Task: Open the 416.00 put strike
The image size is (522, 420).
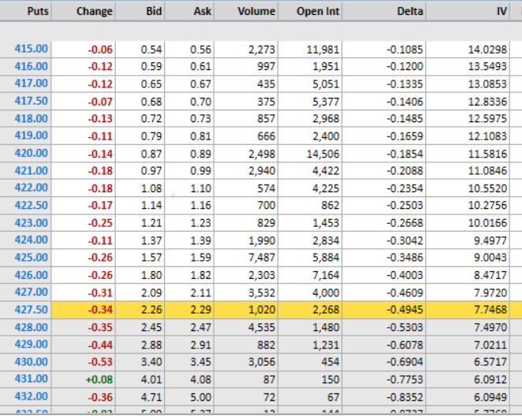Action: tap(31, 66)
